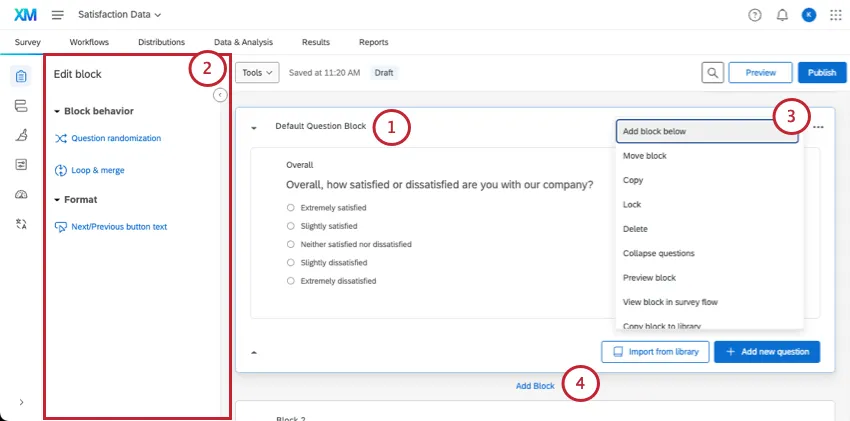Collapse the Block behavior section
The height and width of the screenshot is (421, 850).
57,111
